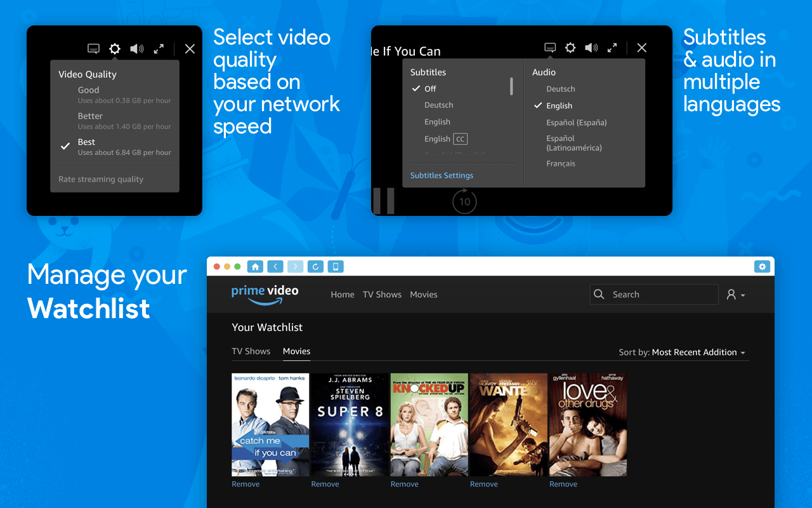Click the mobile device view icon
812x508 pixels.
336,266
